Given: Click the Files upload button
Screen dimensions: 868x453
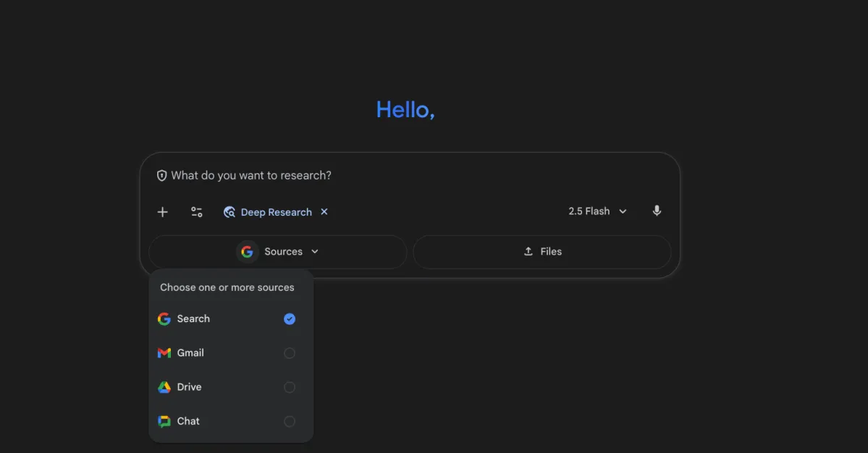Looking at the screenshot, I should 542,251.
